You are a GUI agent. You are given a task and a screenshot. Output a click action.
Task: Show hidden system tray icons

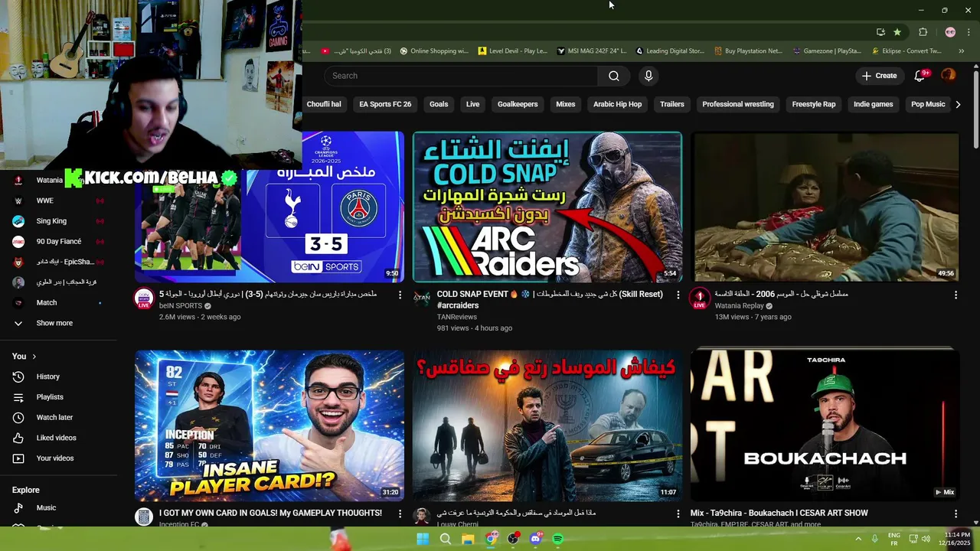858,539
